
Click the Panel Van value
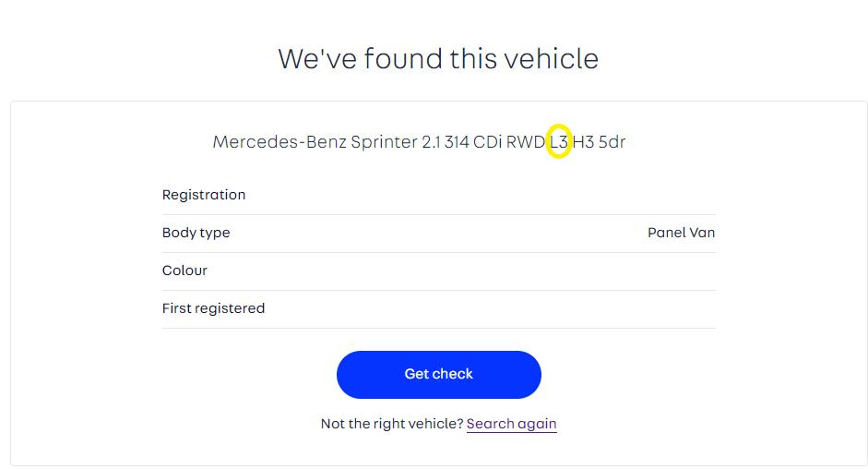click(x=681, y=233)
